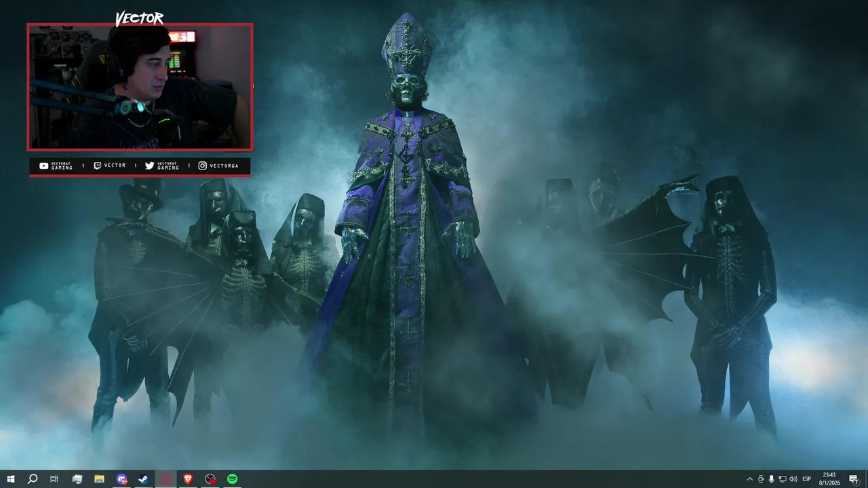Open OBS Studio from the taskbar
868x488 pixels.
pyautogui.click(x=210, y=479)
